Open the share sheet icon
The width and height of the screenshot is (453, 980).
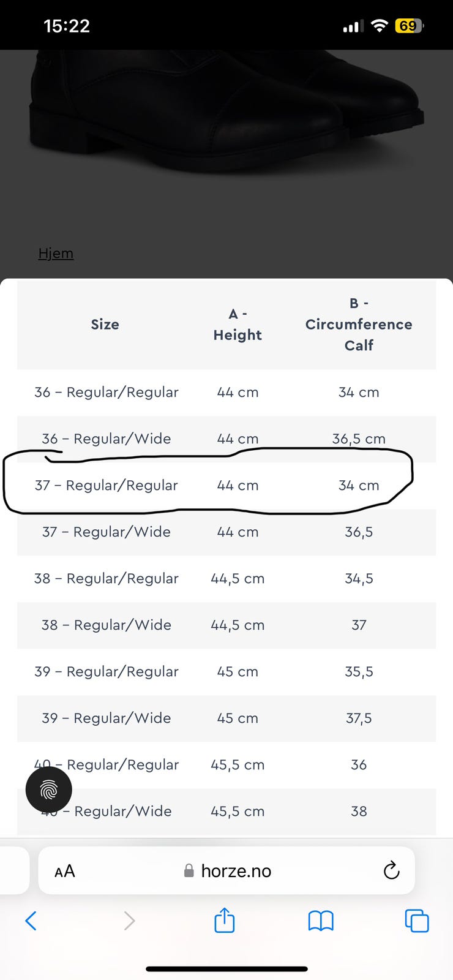(x=225, y=920)
